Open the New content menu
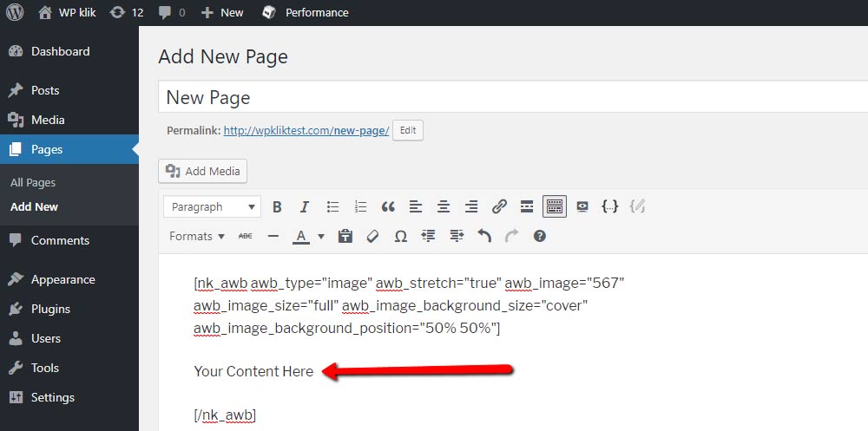The width and height of the screenshot is (868, 431). (x=222, y=12)
